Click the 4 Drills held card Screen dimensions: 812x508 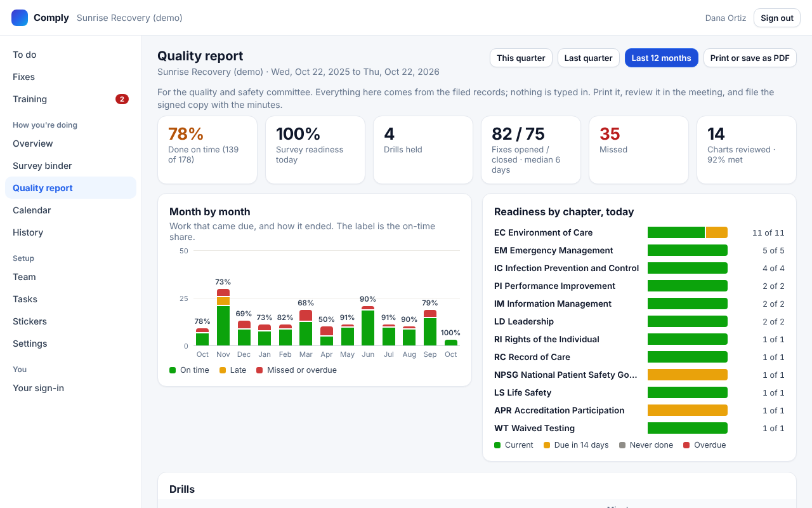[x=423, y=150]
